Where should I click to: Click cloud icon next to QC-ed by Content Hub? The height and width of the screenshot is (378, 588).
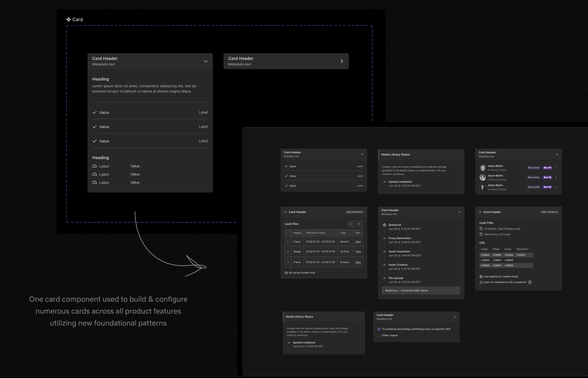(x=286, y=273)
